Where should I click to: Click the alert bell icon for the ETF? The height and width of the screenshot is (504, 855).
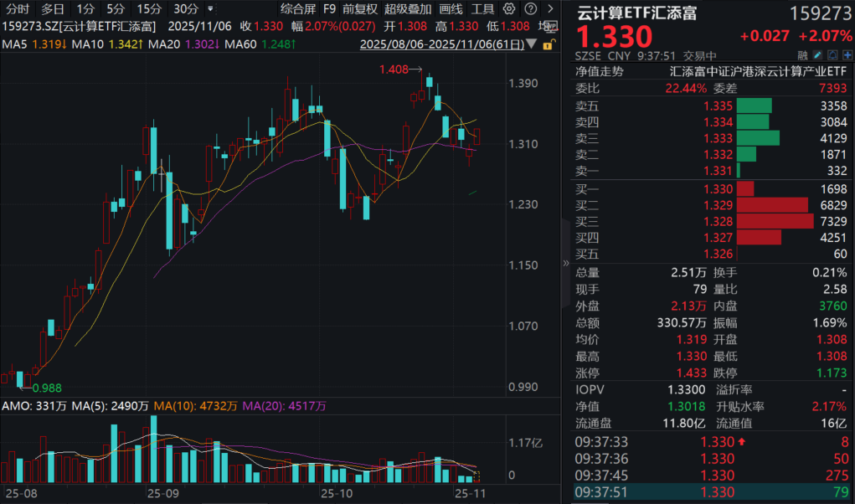(x=833, y=54)
